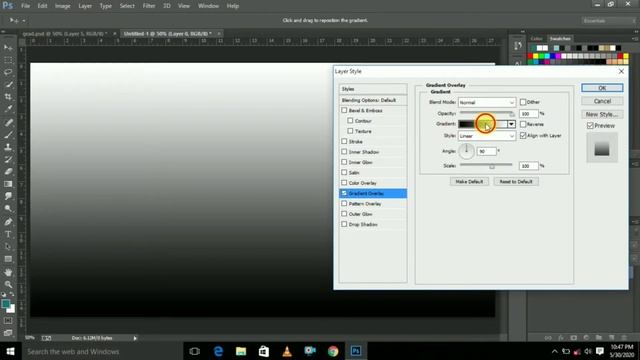
Task: Select the Gradient tool in toolbar
Action: [8, 184]
